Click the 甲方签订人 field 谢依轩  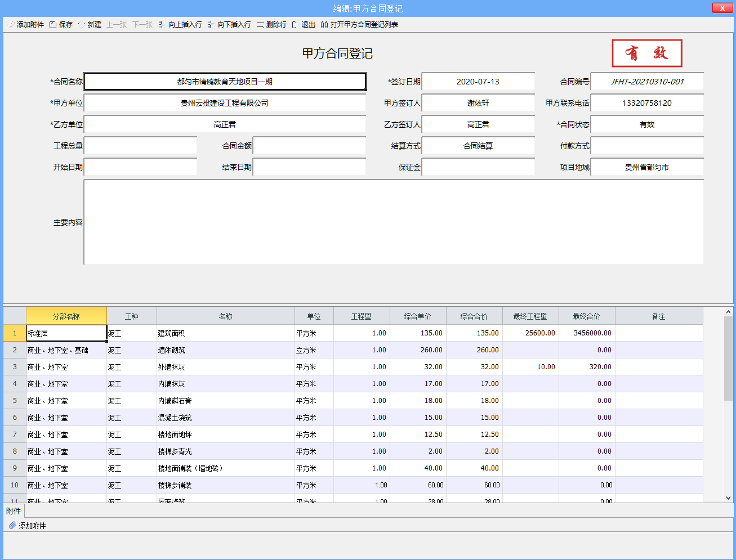click(478, 103)
